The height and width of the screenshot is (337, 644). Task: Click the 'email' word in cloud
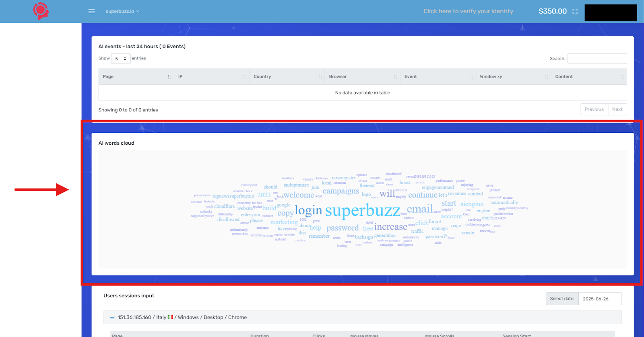420,209
